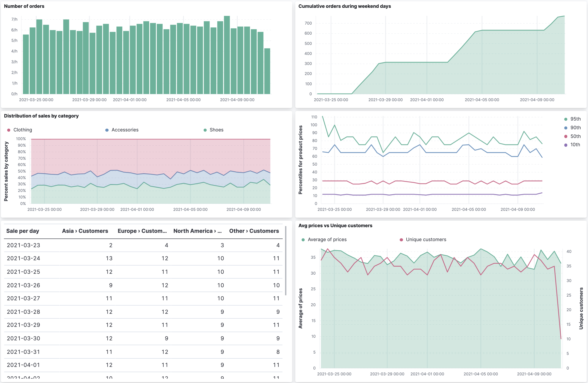Image resolution: width=588 pixels, height=383 pixels.
Task: Click the Asia › Customers column header
Action: point(85,231)
